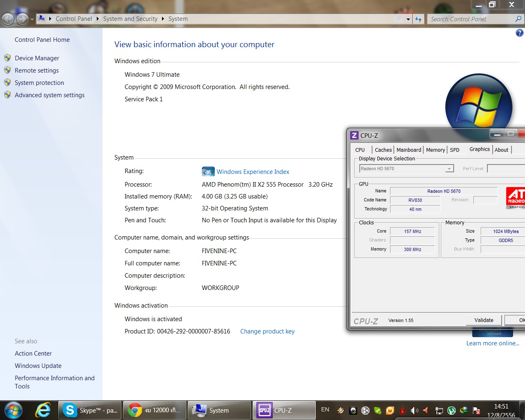525x420 pixels.
Task: Switch to the Mainboard tab in CPU-Z
Action: pos(409,150)
